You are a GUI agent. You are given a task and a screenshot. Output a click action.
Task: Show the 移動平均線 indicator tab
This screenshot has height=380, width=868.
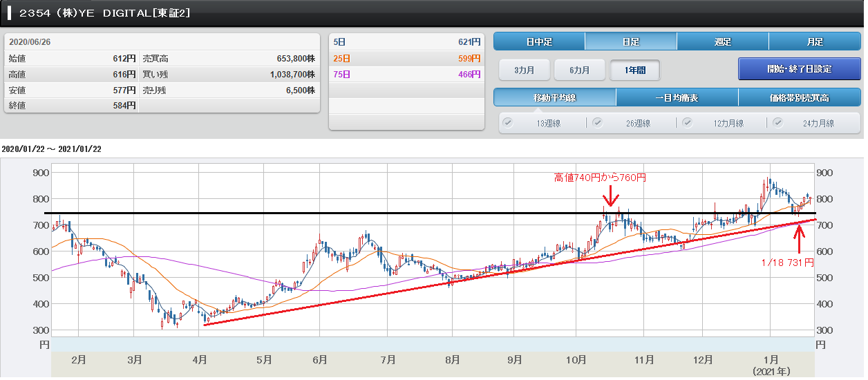point(554,97)
